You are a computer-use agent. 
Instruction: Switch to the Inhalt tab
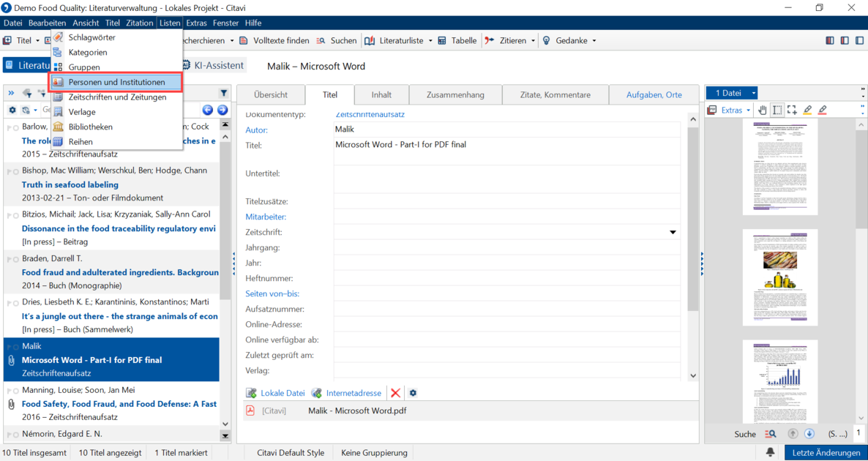[x=382, y=94]
